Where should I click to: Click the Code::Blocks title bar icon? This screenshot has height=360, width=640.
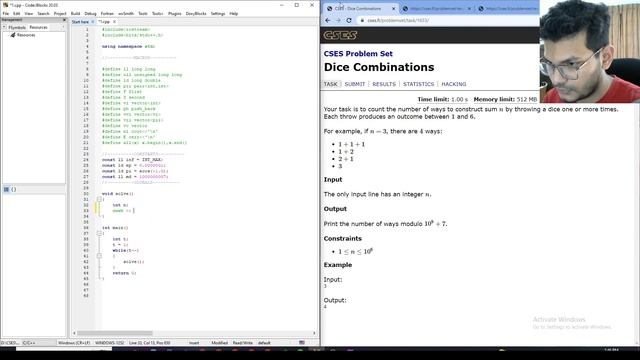pos(5,5)
